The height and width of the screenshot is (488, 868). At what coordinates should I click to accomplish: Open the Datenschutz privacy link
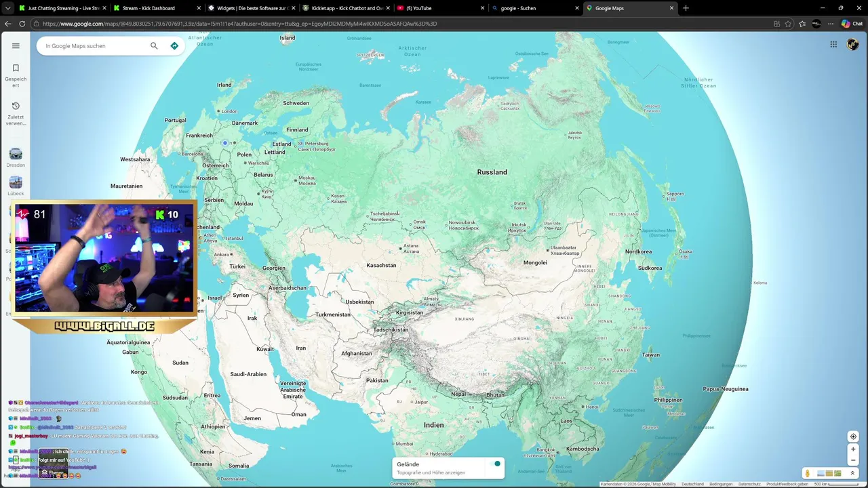click(x=749, y=484)
